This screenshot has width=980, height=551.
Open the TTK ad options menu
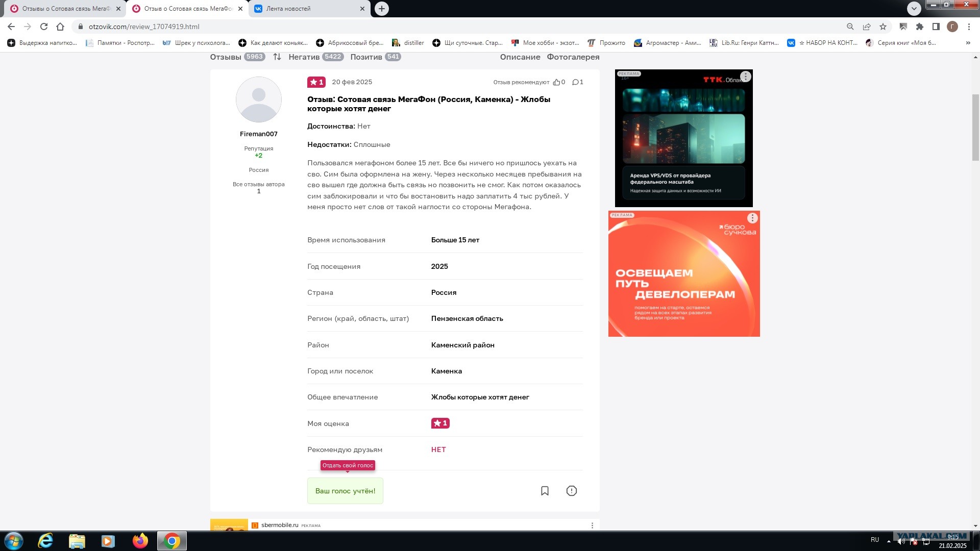(746, 77)
